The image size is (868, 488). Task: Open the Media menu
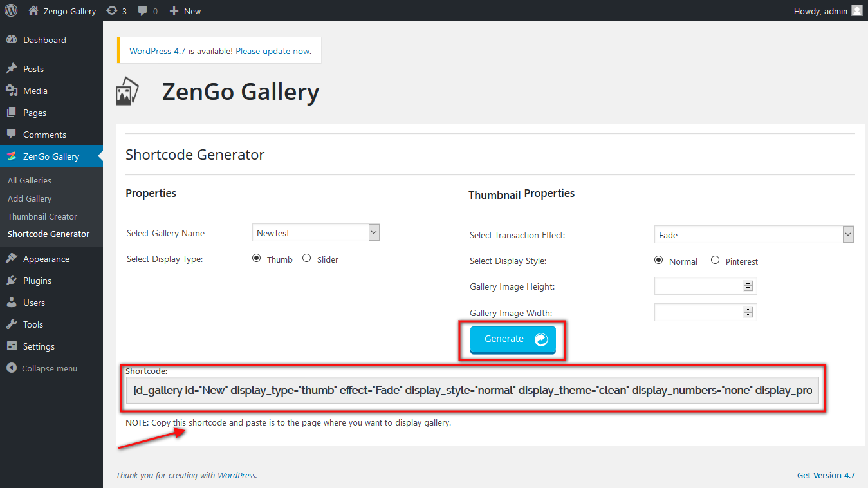(x=35, y=91)
